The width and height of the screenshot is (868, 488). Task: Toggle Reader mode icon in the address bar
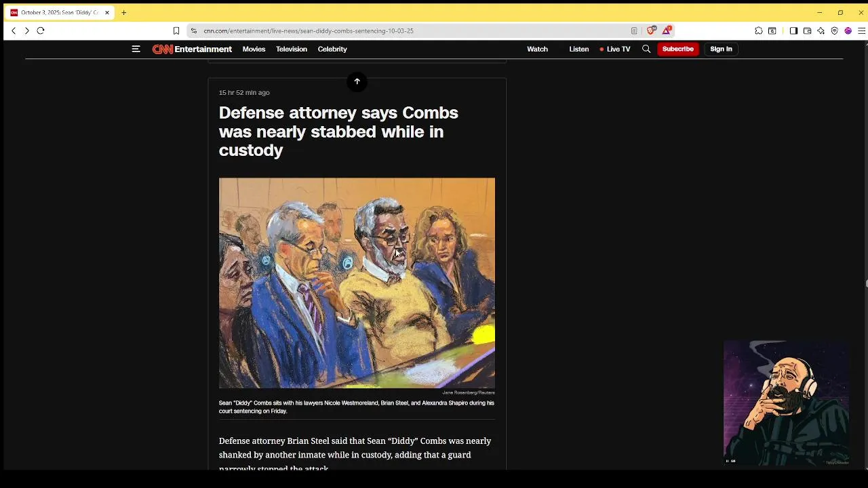pyautogui.click(x=634, y=30)
